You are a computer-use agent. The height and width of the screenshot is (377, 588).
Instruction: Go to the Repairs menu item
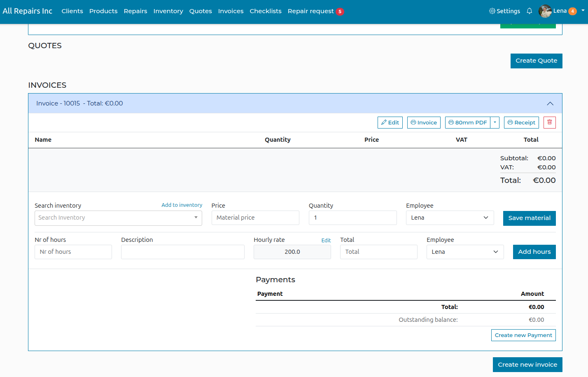(x=135, y=11)
